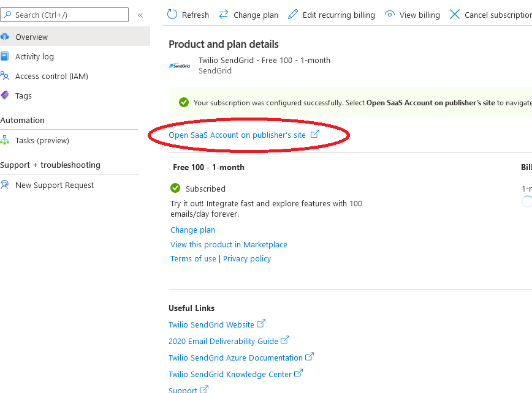Open Tasks (preview) under Automation
Image resolution: width=532 pixels, height=393 pixels.
[x=42, y=140]
